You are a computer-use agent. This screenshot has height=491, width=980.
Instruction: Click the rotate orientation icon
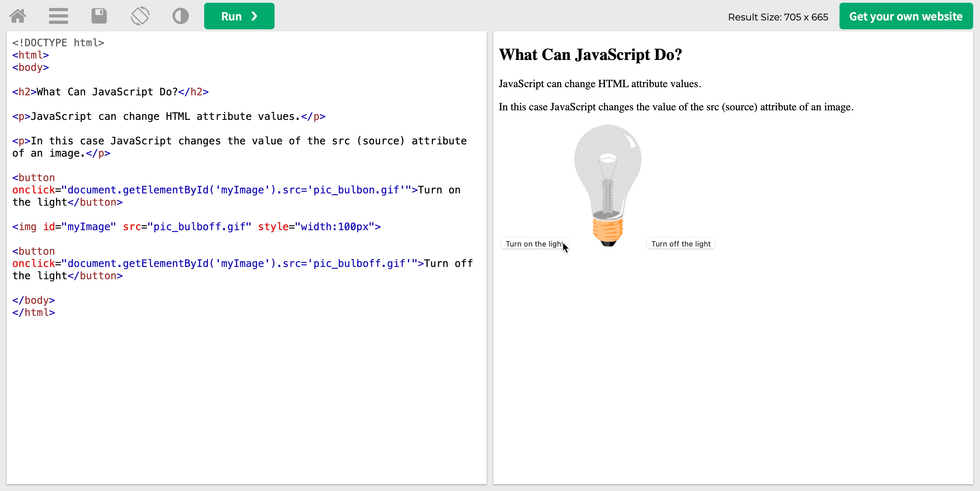(x=140, y=16)
